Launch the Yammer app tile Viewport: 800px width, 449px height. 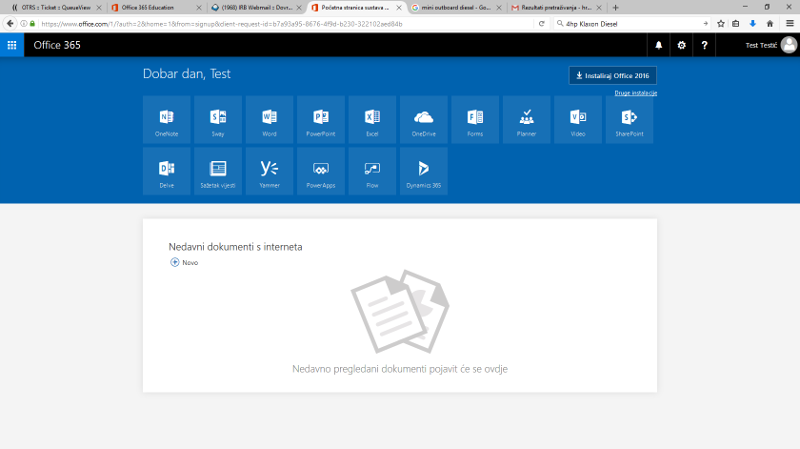(269, 172)
